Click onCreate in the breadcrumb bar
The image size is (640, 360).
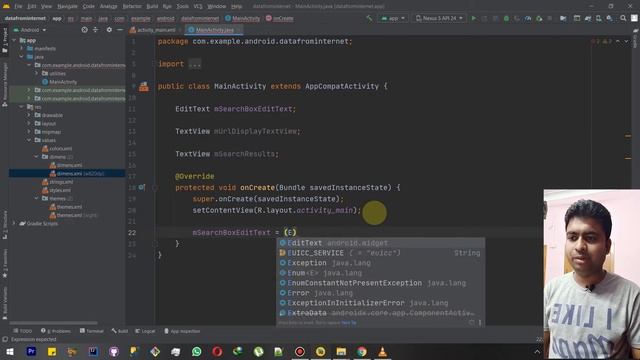point(280,18)
